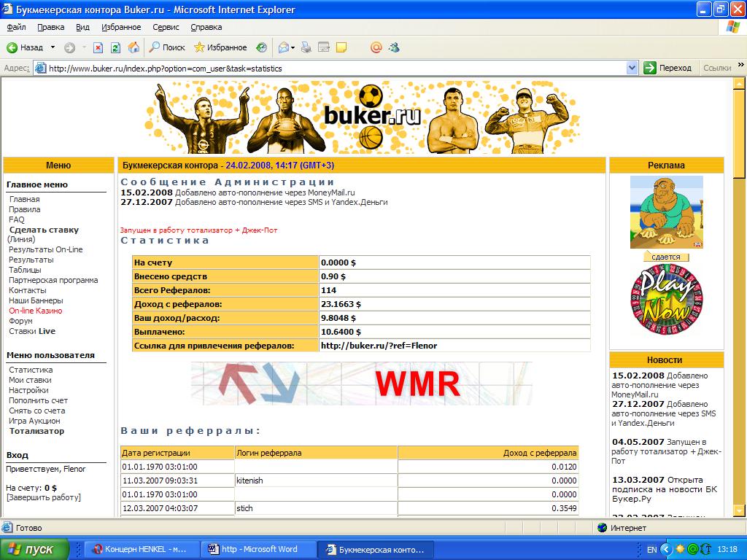This screenshot has height=560, width=747.
Task: Switch to the Microsoft Word taskbar button
Action: click(x=252, y=549)
